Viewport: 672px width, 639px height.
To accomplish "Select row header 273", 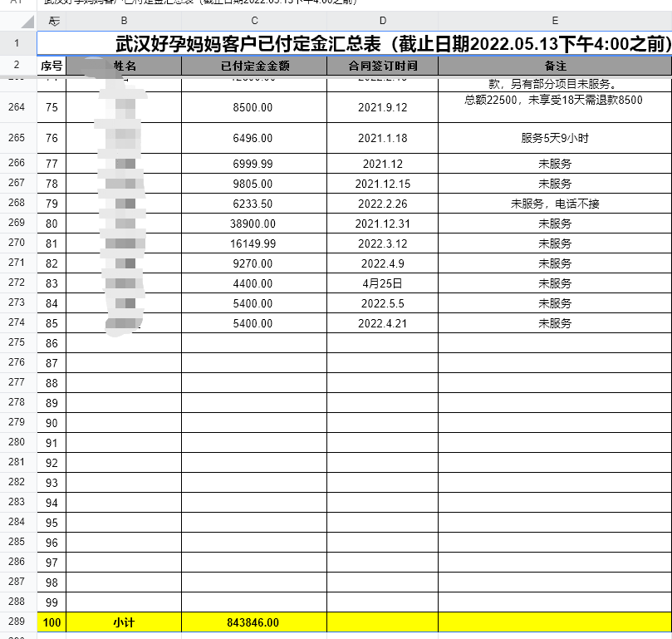I will point(17,302).
